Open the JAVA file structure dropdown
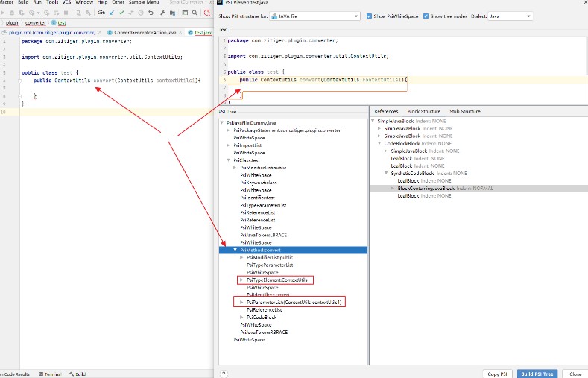 point(314,16)
